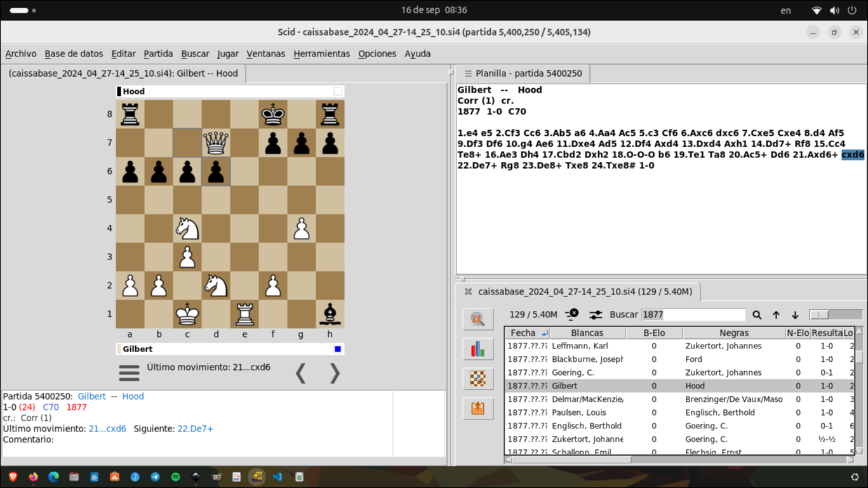Click the white queen on d7
The width and height of the screenshot is (868, 488).
216,143
